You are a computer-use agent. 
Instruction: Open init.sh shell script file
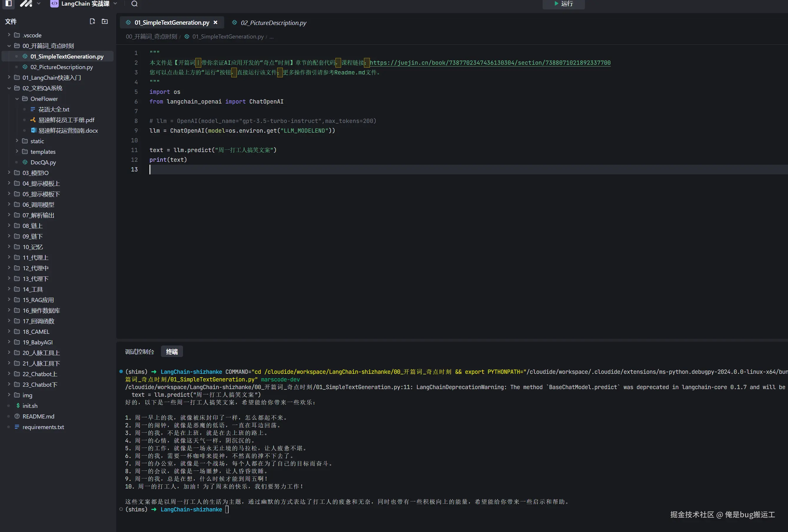30,406
